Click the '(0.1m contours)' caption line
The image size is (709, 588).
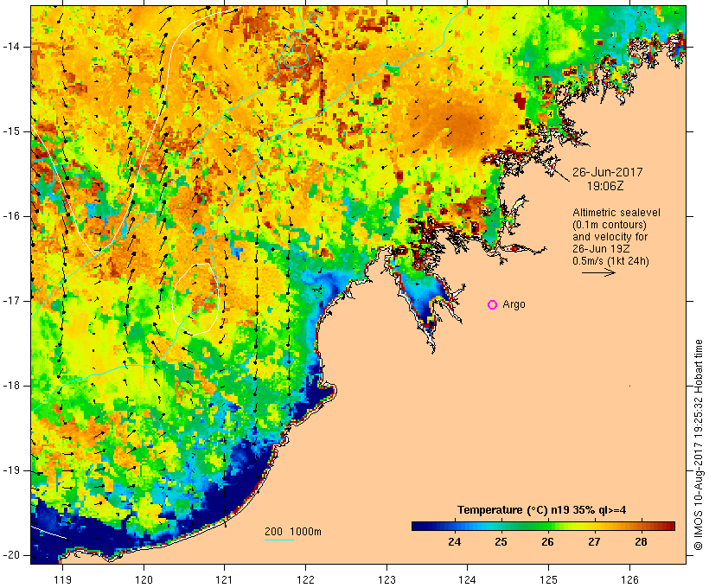click(x=610, y=225)
